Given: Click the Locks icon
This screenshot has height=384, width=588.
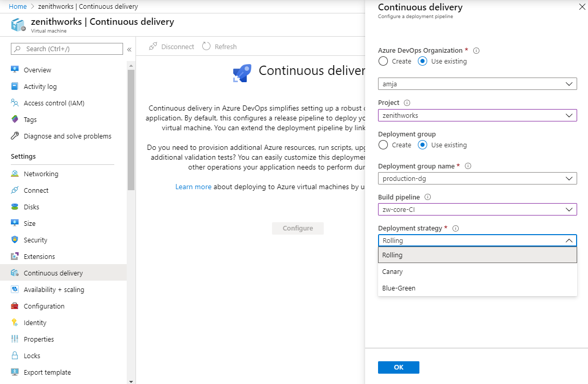Looking at the screenshot, I should [x=16, y=355].
